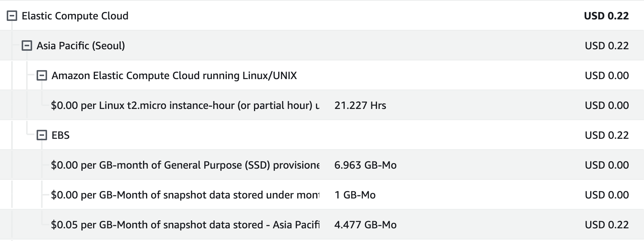Click the Linux/UNIX service name text
Image resolution: width=644 pixels, height=241 pixels.
tap(174, 75)
